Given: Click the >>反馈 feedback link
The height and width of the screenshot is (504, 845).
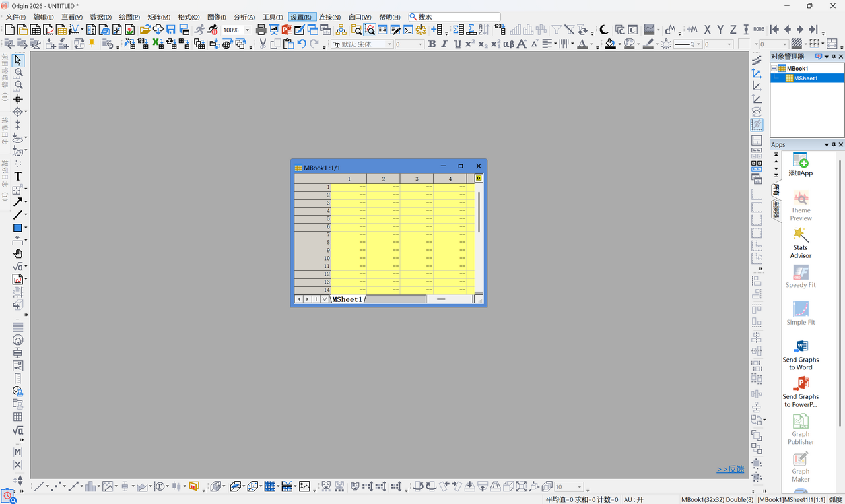Looking at the screenshot, I should click(x=730, y=469).
